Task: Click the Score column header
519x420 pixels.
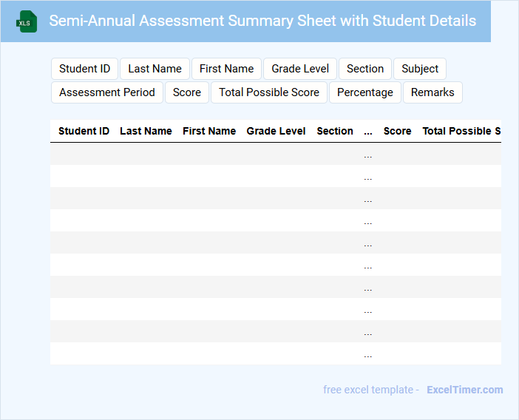Action: tap(397, 131)
